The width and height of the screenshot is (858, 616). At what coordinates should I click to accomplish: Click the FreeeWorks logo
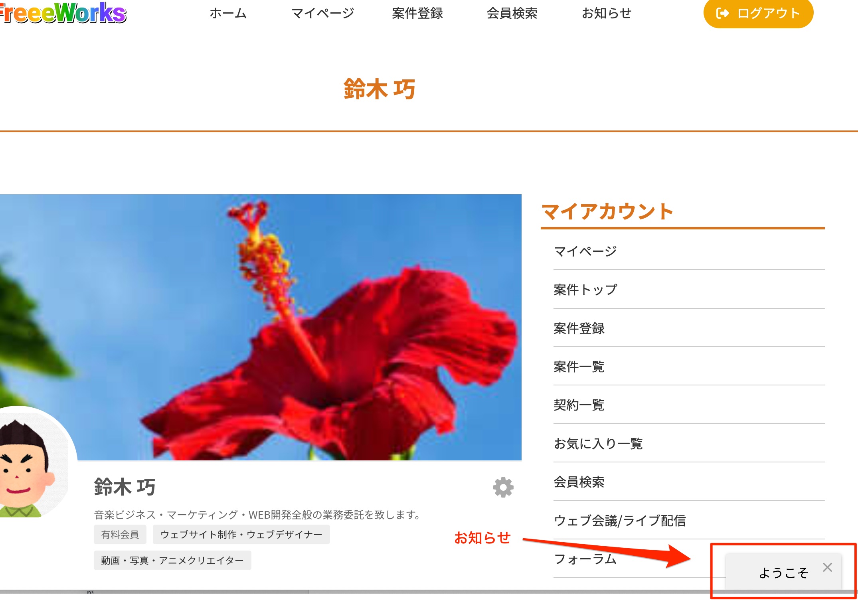[63, 14]
